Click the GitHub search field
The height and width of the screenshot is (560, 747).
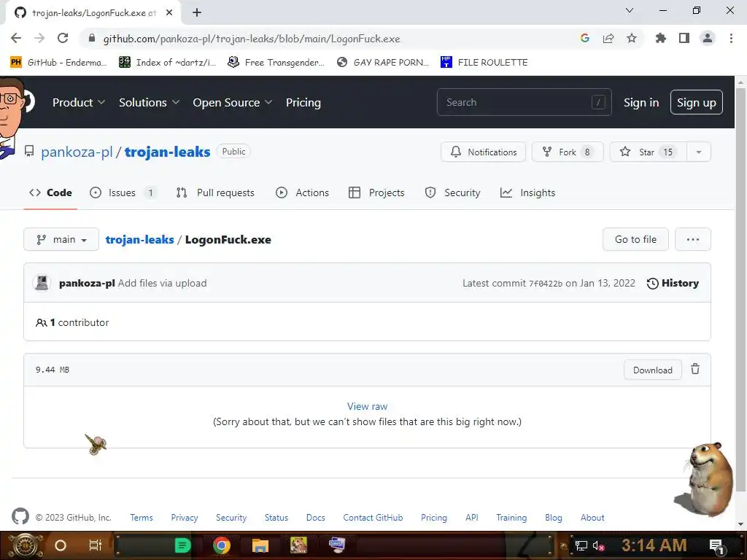[524, 102]
